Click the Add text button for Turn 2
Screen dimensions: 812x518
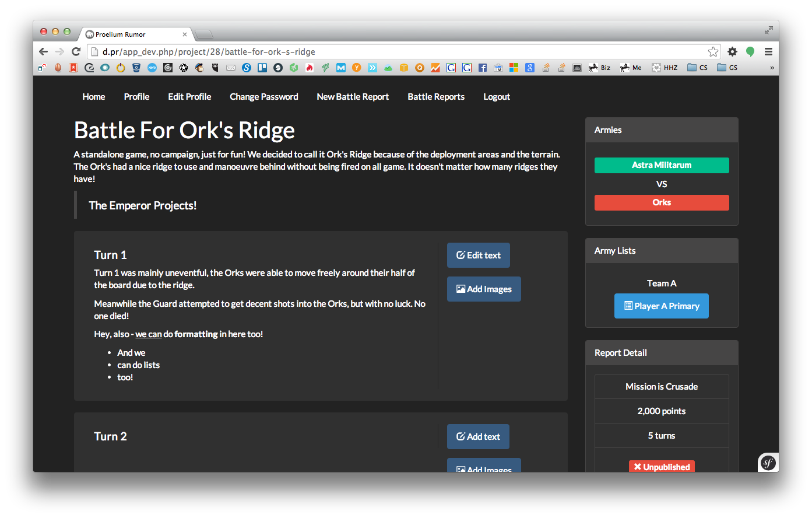click(478, 437)
